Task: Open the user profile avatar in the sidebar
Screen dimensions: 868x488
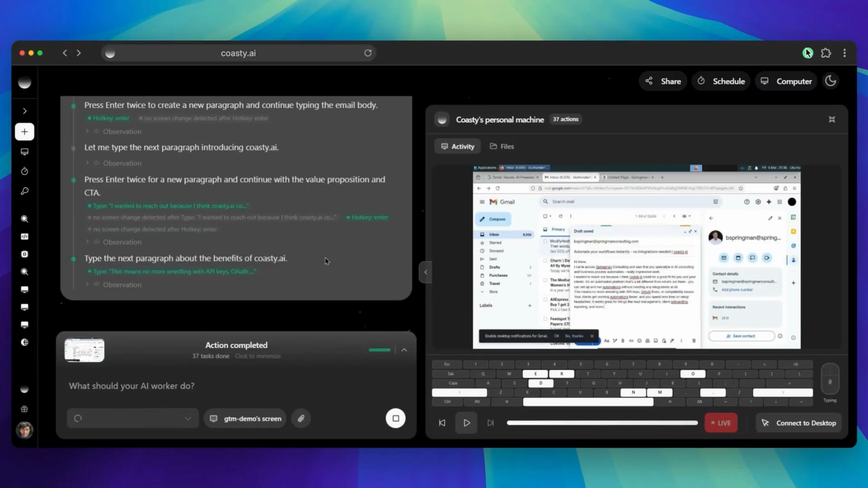Action: pyautogui.click(x=24, y=430)
